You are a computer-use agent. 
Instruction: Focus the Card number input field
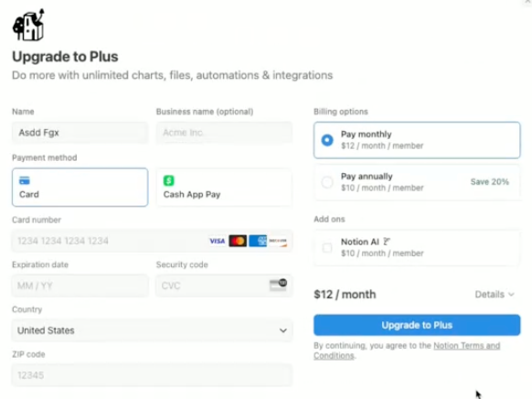click(x=152, y=241)
